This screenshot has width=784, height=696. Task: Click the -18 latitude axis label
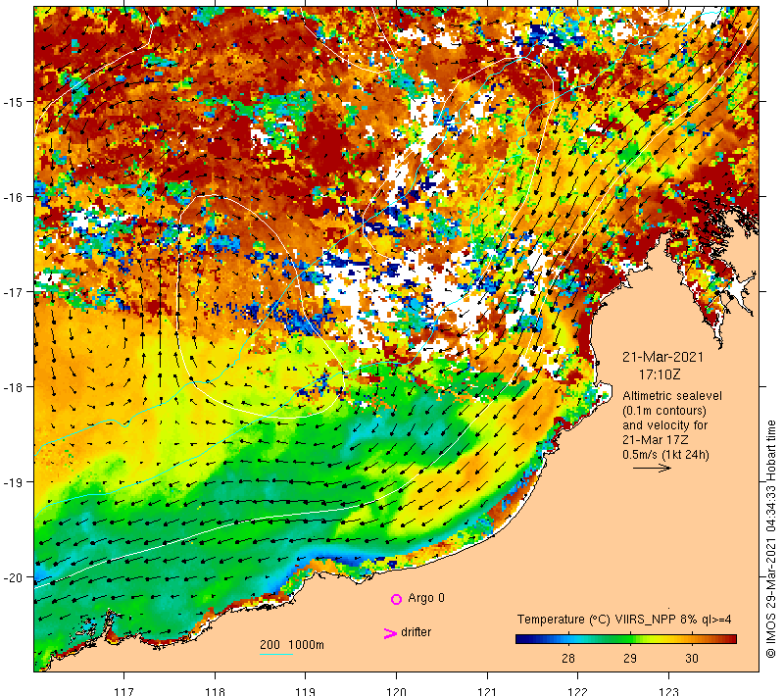click(13, 387)
